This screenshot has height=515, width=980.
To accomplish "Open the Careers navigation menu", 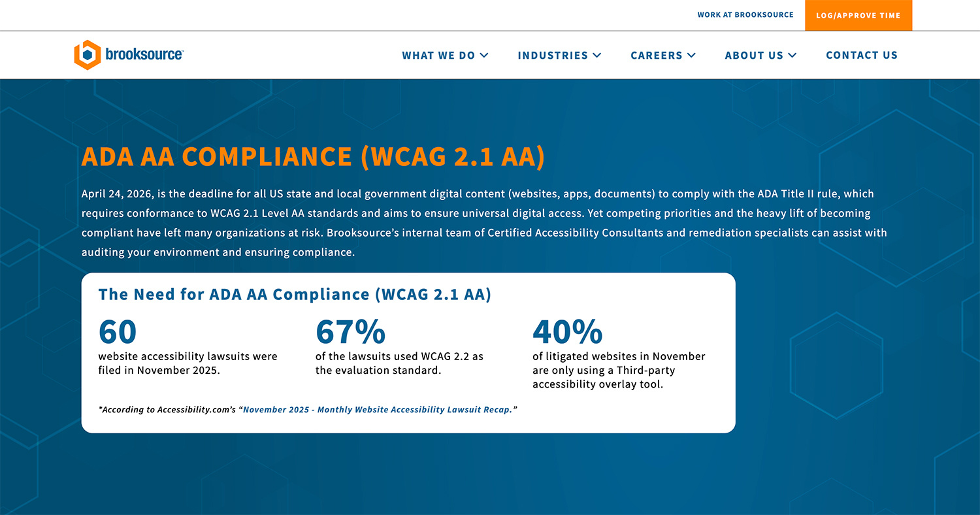I will (x=656, y=56).
